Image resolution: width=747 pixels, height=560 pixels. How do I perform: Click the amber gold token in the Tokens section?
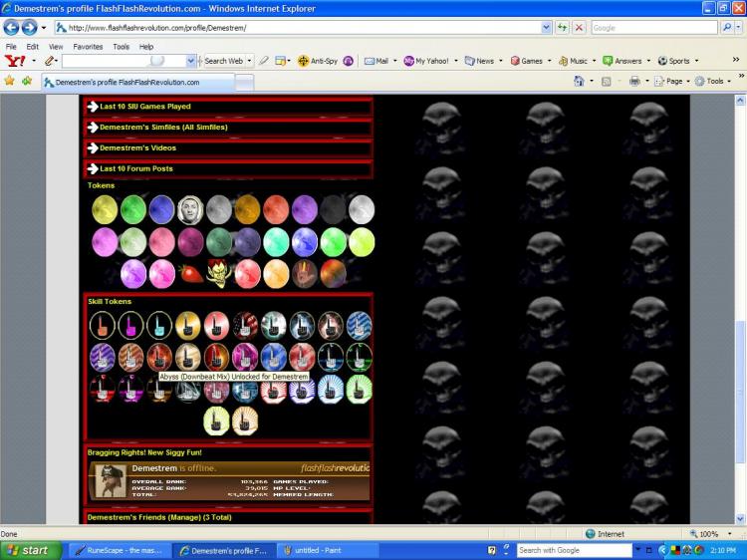247,209
